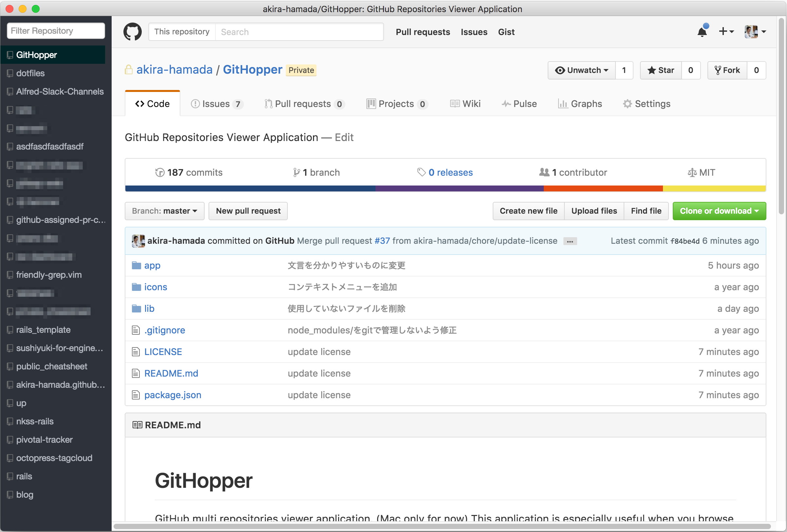This screenshot has width=787, height=532.
Task: Click the app folder icon
Action: (136, 265)
